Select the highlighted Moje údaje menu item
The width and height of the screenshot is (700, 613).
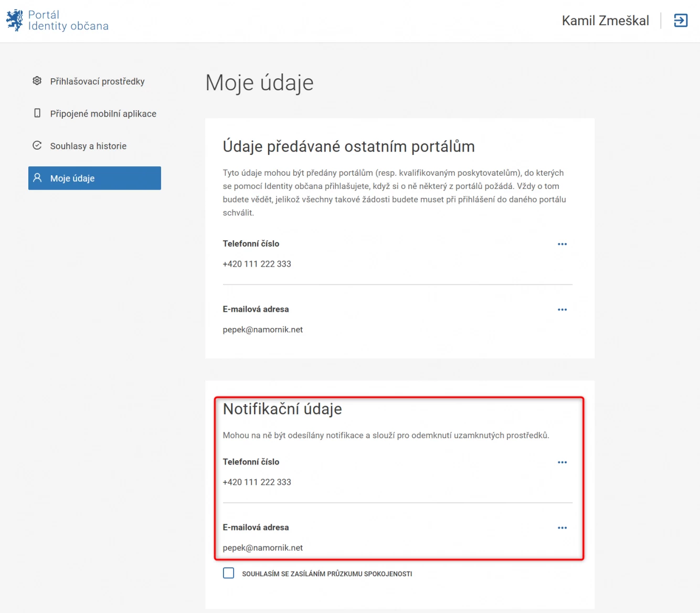point(94,178)
